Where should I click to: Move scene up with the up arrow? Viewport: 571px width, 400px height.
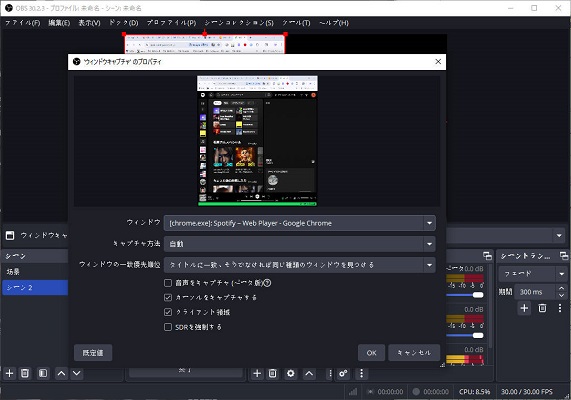click(x=62, y=373)
